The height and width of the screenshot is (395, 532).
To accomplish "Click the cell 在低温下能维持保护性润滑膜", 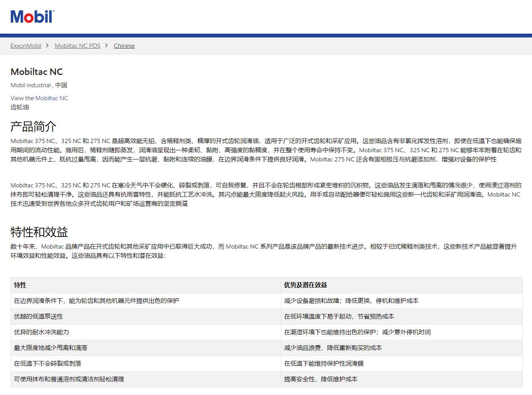I will point(402,364).
